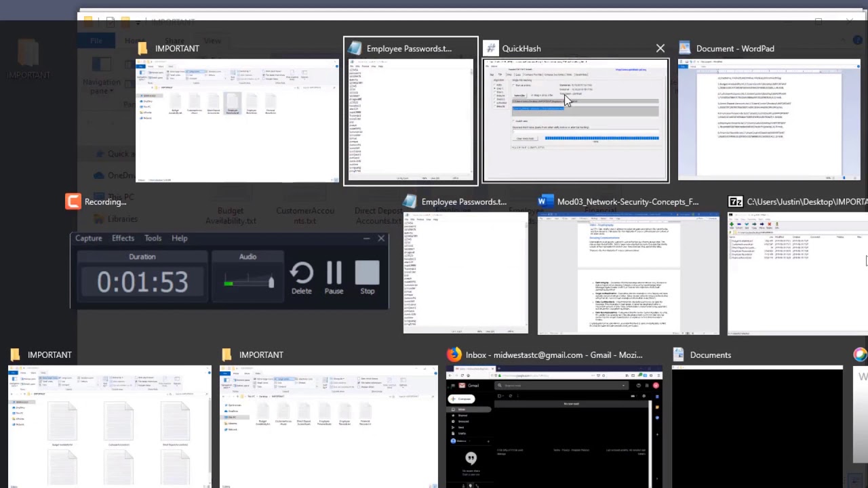The image size is (868, 488).
Task: Minimize the recorder toolbar window
Action: (x=366, y=239)
